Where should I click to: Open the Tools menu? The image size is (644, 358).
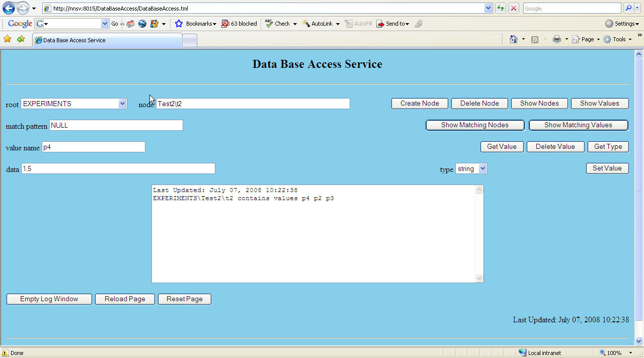[617, 39]
